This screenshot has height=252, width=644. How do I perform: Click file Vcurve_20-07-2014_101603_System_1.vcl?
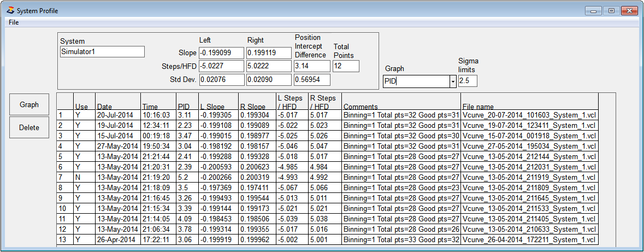[x=529, y=115]
